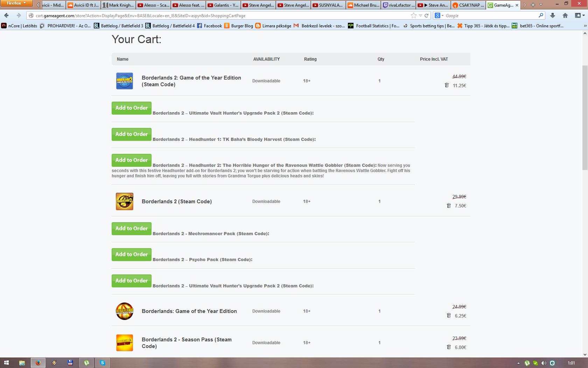Open the Firefox menu button
The height and width of the screenshot is (368, 588).
click(16, 4)
